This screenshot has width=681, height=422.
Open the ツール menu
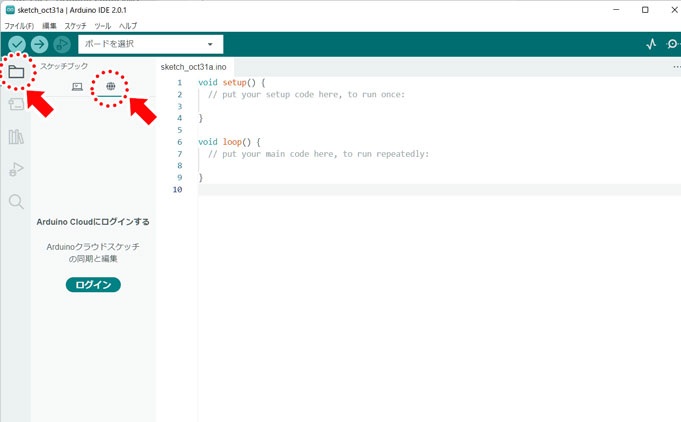(102, 26)
